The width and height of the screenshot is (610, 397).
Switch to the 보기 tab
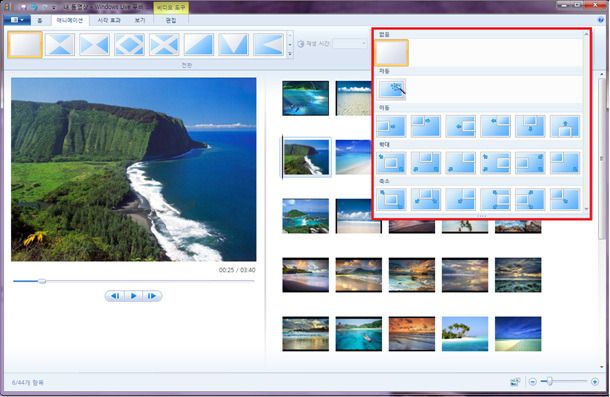click(140, 20)
